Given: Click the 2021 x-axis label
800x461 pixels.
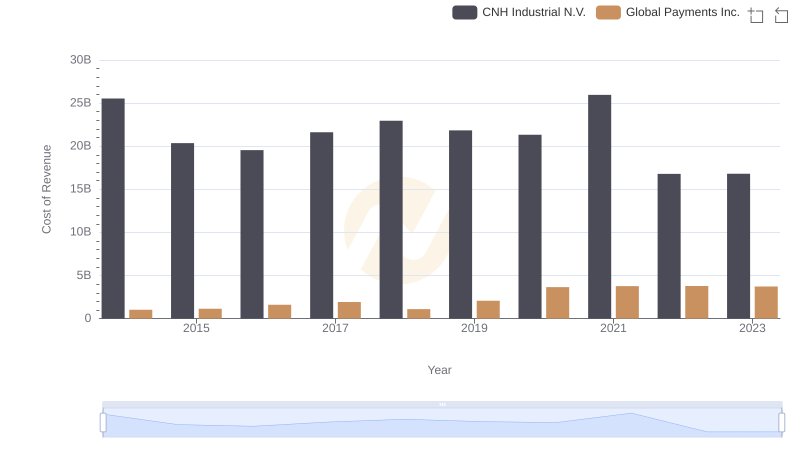Looking at the screenshot, I should (x=613, y=328).
